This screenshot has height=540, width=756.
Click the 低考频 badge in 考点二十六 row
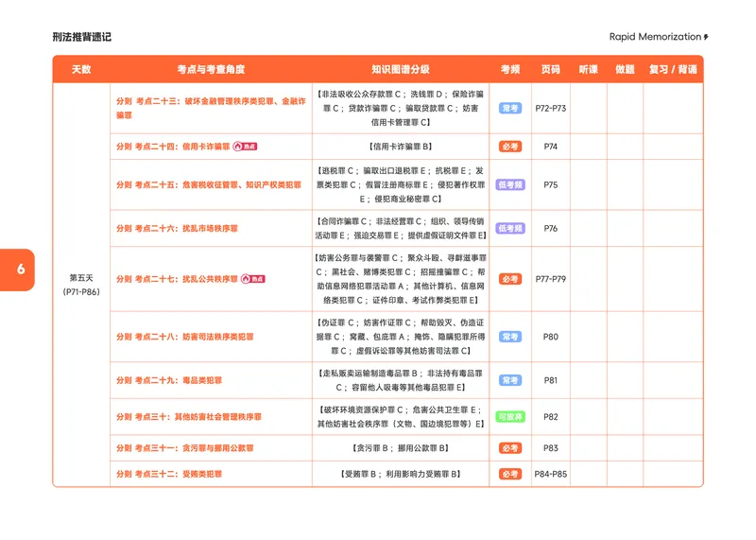coord(510,228)
